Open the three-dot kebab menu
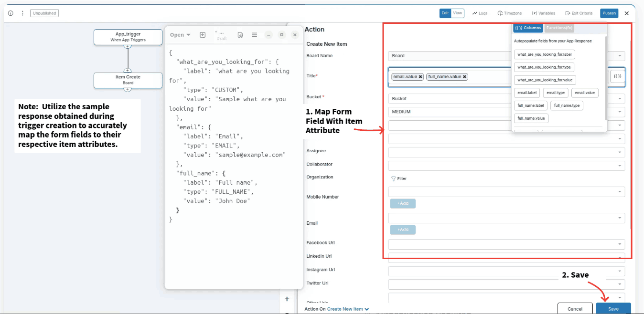Image resolution: width=644 pixels, height=314 pixels. pos(22,13)
